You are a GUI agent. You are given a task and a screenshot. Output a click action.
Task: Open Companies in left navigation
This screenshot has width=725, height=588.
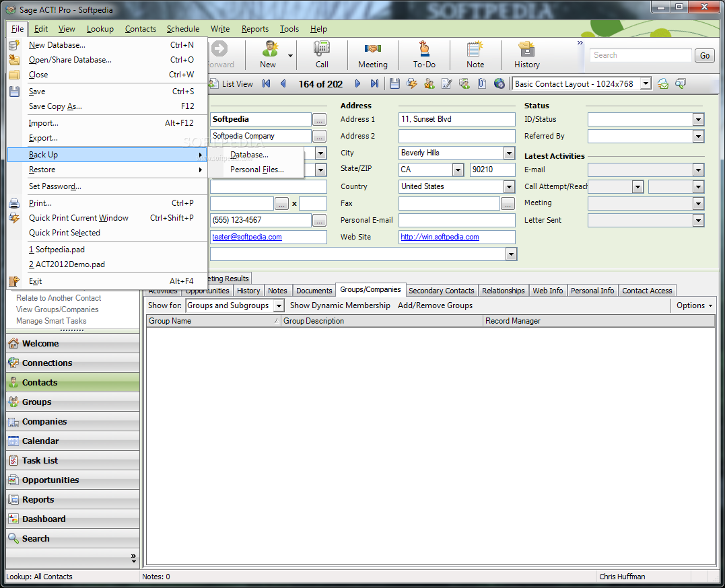(73, 421)
